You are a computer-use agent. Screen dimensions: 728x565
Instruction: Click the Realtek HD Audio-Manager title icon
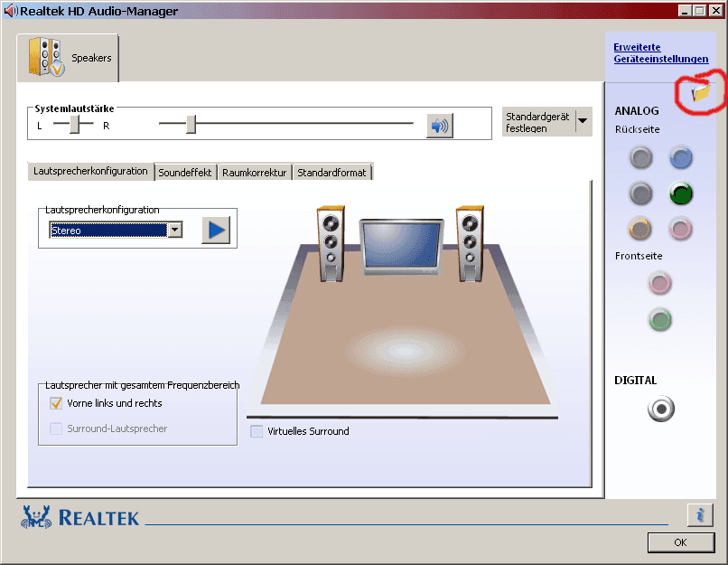point(11,11)
